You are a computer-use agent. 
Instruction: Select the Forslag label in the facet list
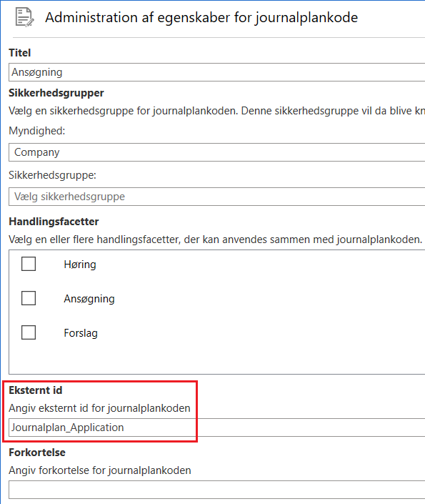(81, 333)
